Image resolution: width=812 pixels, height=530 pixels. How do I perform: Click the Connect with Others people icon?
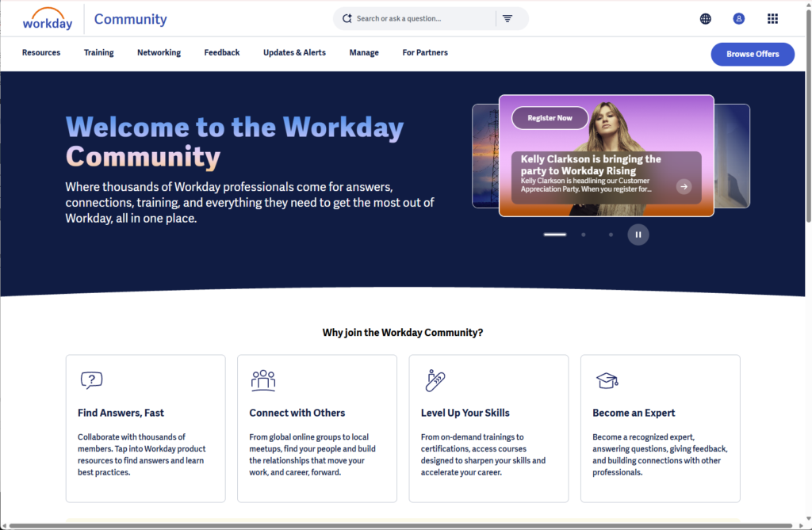[263, 380]
